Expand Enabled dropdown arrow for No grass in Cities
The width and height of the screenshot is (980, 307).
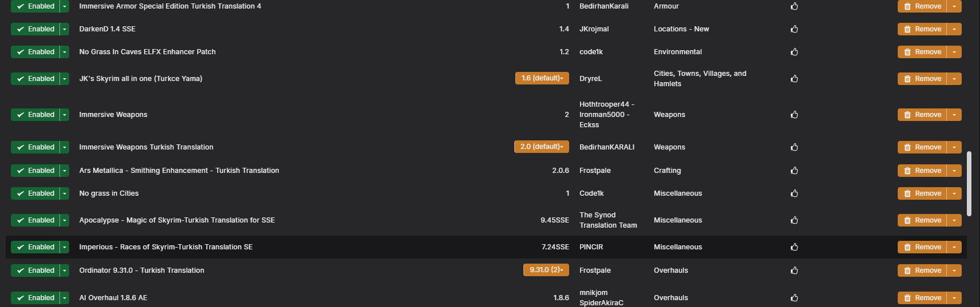pos(65,193)
